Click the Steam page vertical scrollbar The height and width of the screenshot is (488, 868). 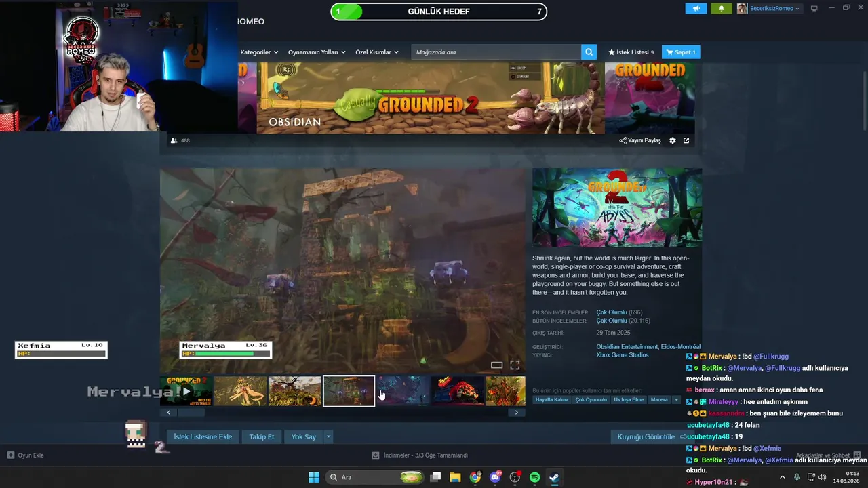coord(864,97)
